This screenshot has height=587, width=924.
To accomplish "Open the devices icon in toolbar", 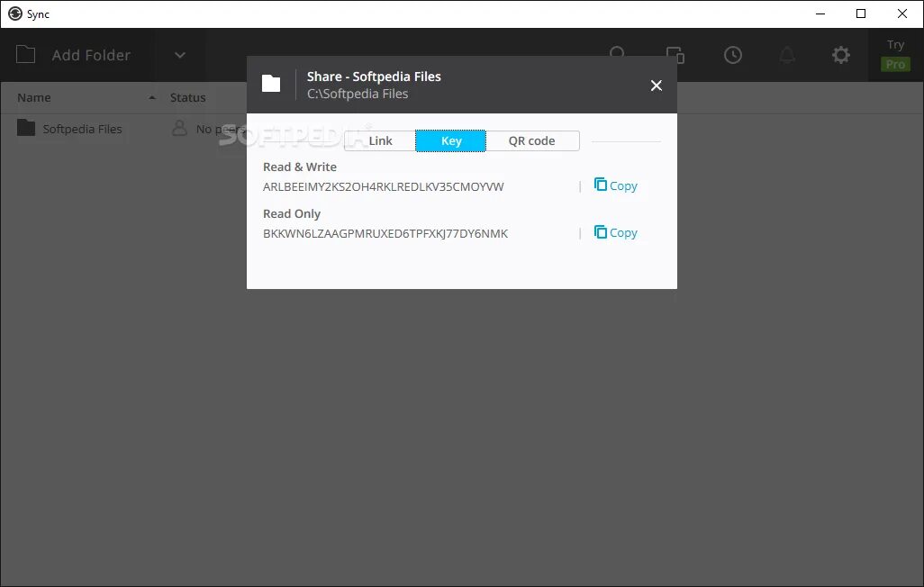I will click(675, 55).
